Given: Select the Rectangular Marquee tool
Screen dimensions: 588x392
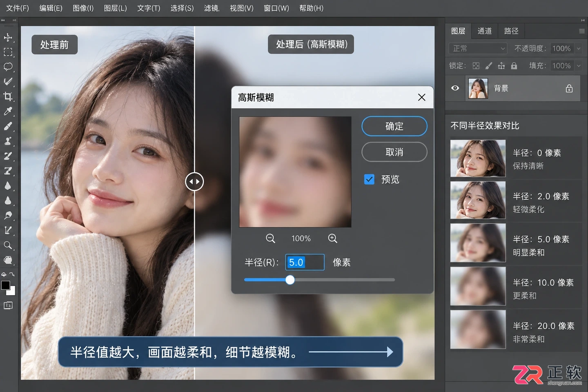Looking at the screenshot, I should [8, 52].
